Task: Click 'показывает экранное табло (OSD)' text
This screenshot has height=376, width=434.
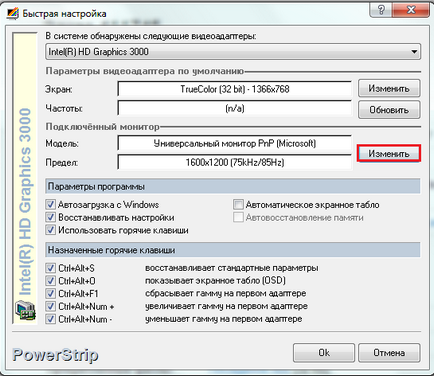Action: tap(215, 281)
